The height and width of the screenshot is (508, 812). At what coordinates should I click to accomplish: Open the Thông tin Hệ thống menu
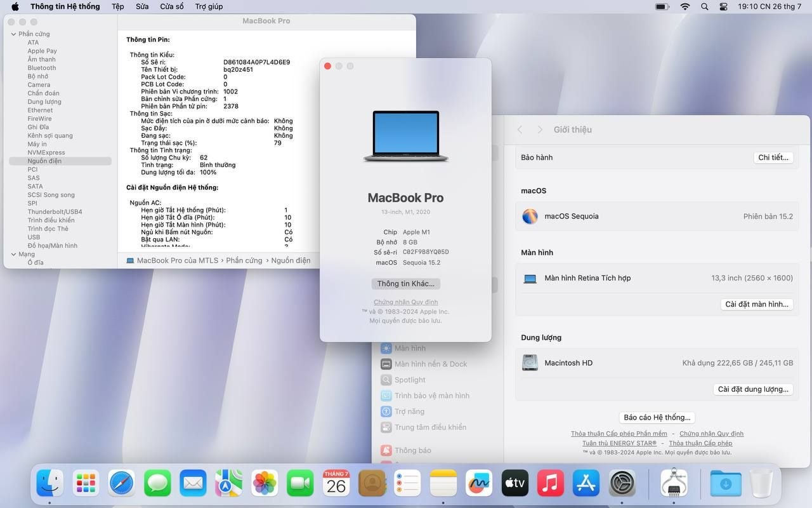(65, 6)
